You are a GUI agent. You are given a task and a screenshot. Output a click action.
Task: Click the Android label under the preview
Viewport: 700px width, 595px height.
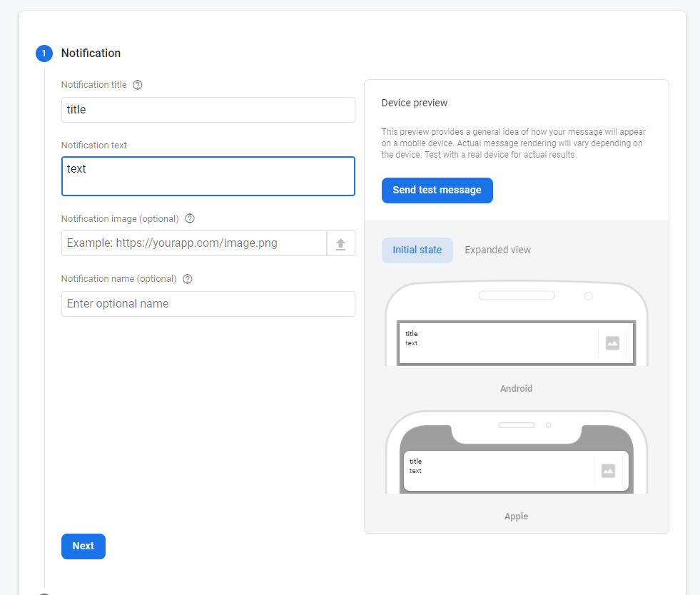tap(516, 389)
